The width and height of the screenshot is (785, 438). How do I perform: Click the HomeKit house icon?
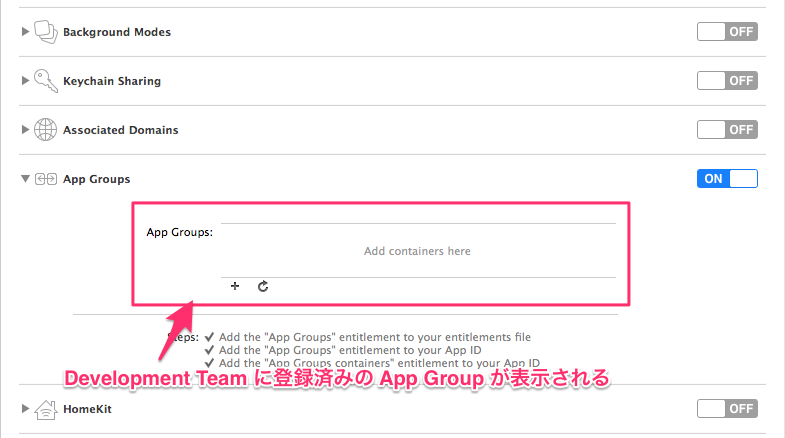click(46, 409)
